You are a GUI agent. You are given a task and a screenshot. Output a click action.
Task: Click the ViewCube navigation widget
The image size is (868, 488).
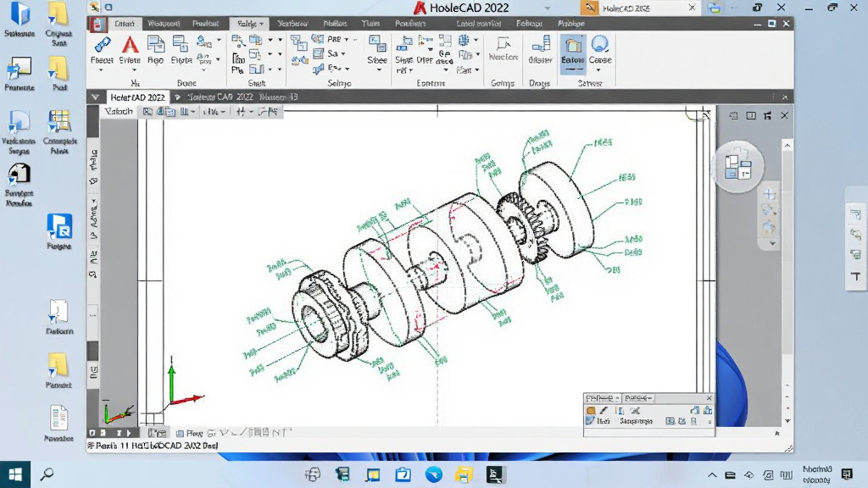click(x=738, y=167)
